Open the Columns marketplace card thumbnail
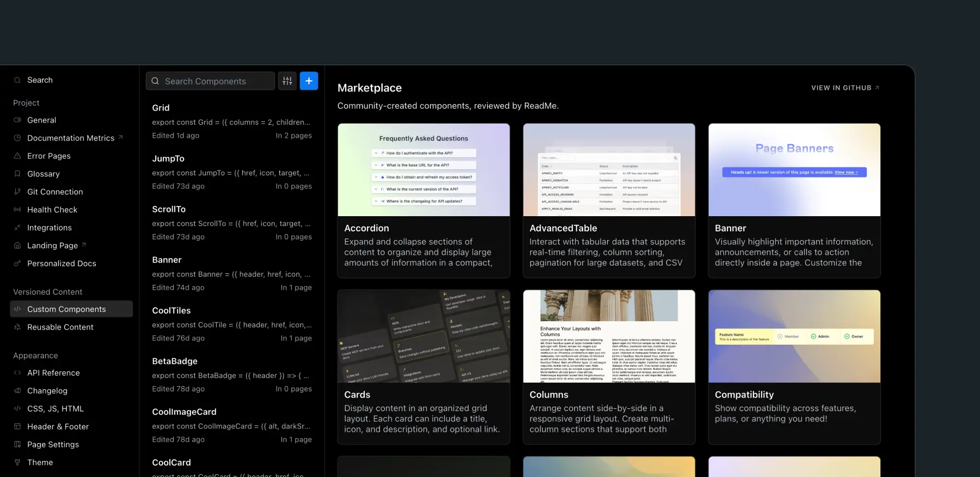 click(x=609, y=337)
